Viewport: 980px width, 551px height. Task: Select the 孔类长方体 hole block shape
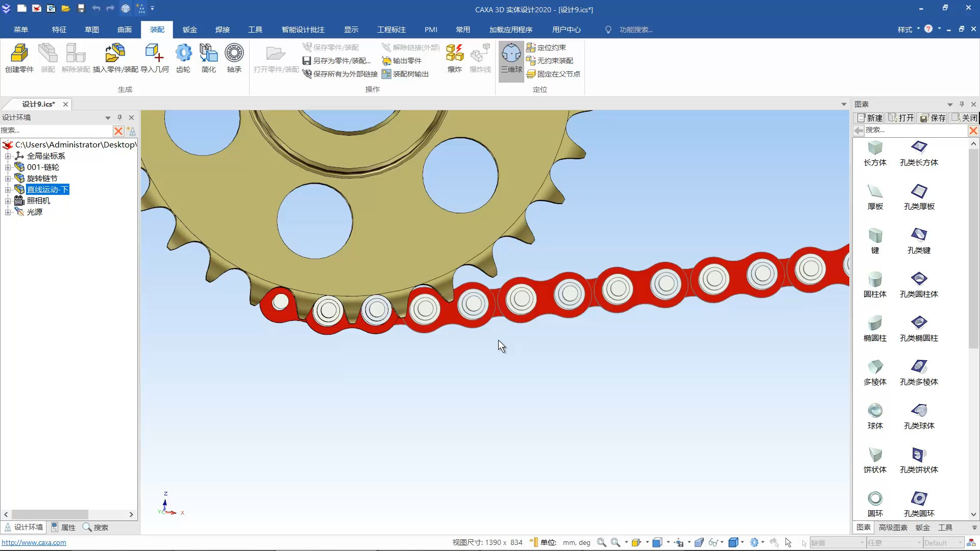click(x=919, y=154)
